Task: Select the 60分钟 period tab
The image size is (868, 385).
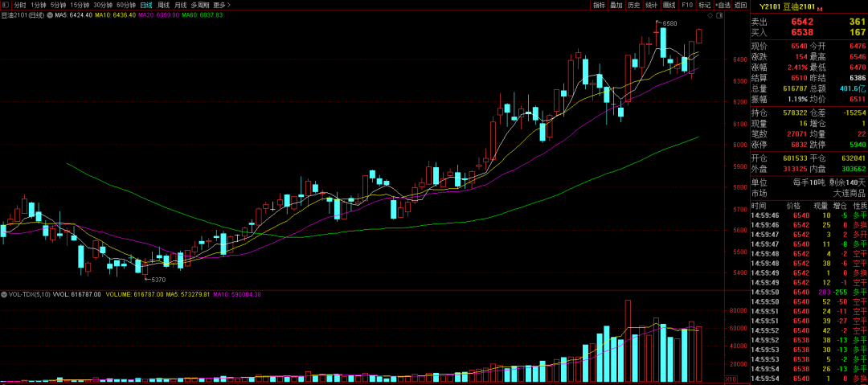Action: [125, 5]
